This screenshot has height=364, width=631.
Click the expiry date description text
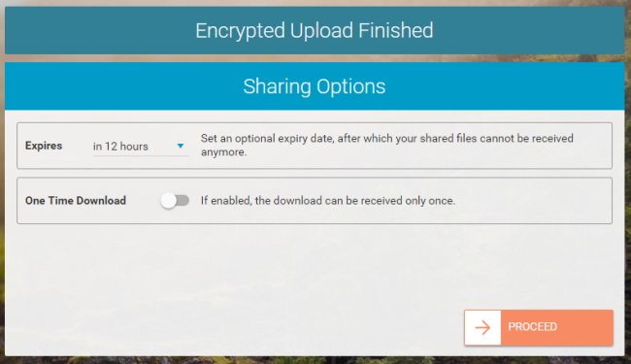click(x=387, y=146)
